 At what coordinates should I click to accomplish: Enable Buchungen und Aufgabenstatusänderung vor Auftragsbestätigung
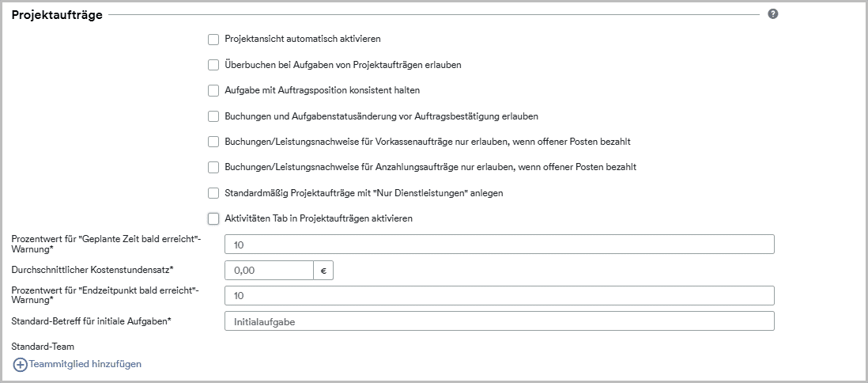click(x=213, y=116)
